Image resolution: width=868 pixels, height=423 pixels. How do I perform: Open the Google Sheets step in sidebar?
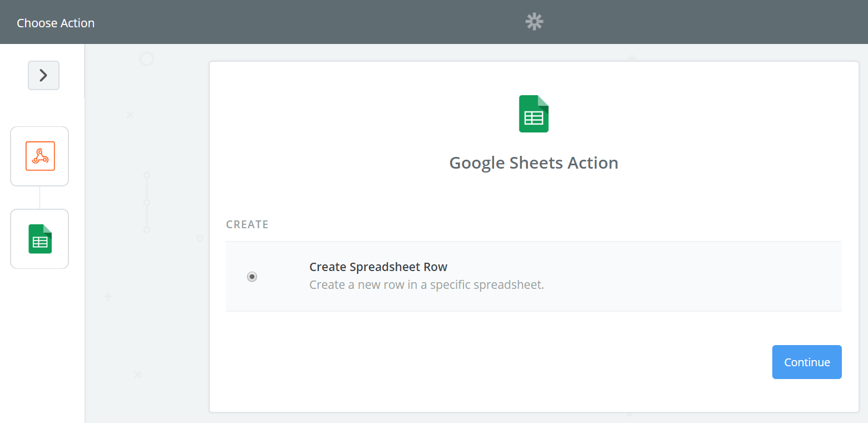[40, 239]
